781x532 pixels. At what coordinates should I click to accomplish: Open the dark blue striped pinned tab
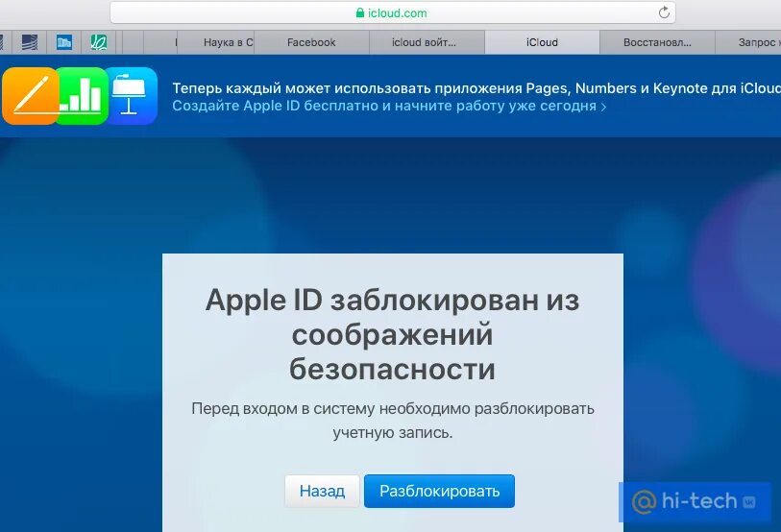(30, 42)
